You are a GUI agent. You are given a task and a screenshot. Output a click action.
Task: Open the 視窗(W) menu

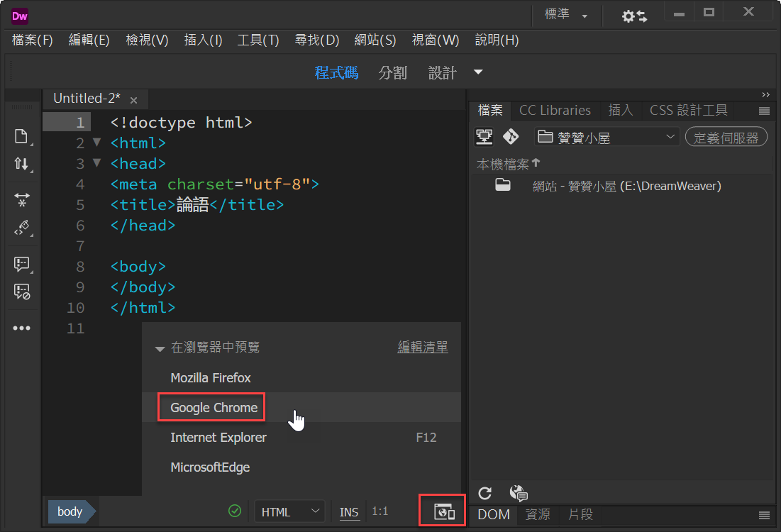click(436, 40)
